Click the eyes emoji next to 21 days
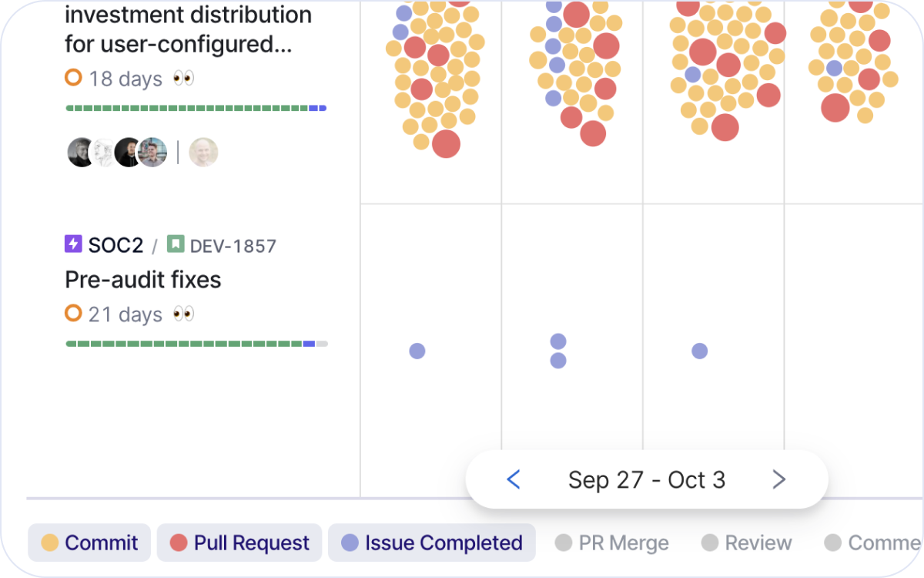924x578 pixels. click(183, 314)
